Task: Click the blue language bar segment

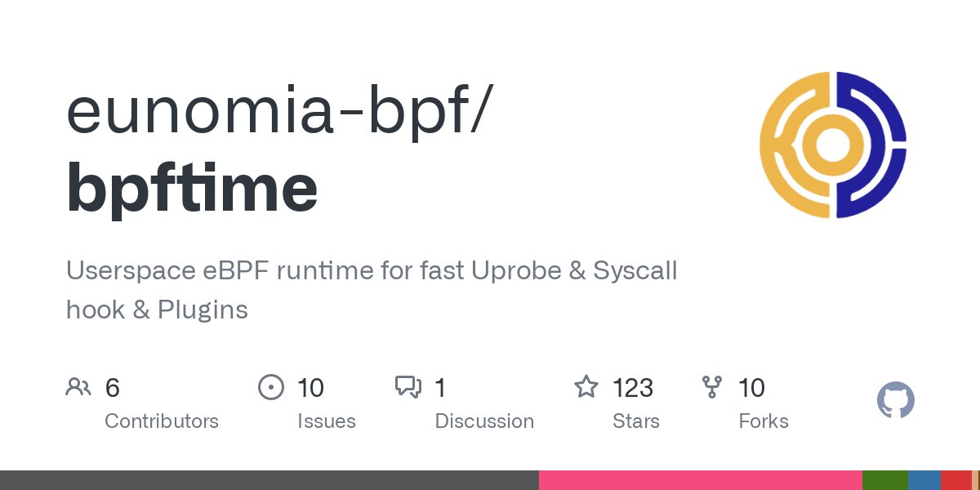Action: pyautogui.click(x=924, y=480)
